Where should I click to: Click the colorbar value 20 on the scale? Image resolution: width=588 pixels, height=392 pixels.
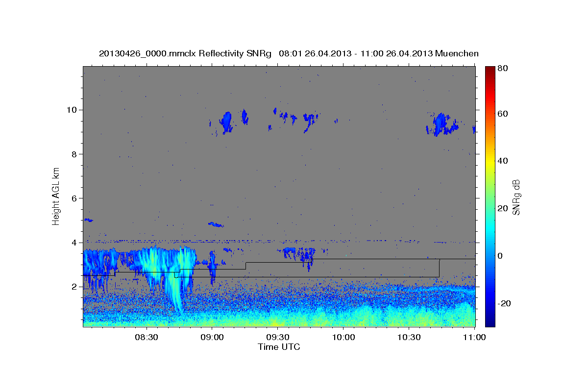click(502, 208)
